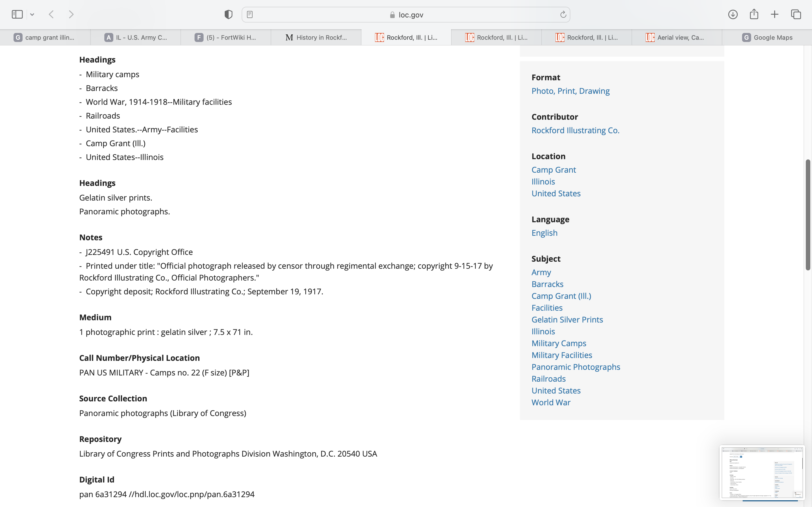Open the screenshot preview thumbnail

[762, 472]
